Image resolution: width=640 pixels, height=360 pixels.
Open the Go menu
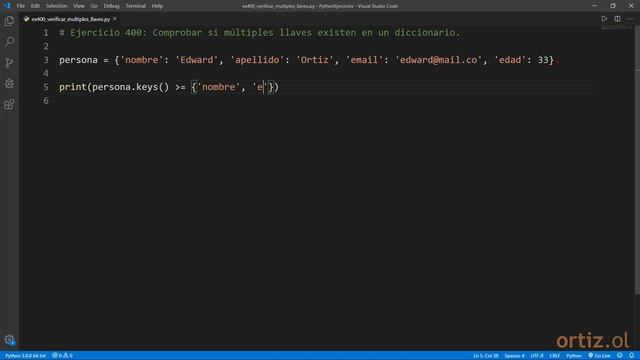point(94,6)
